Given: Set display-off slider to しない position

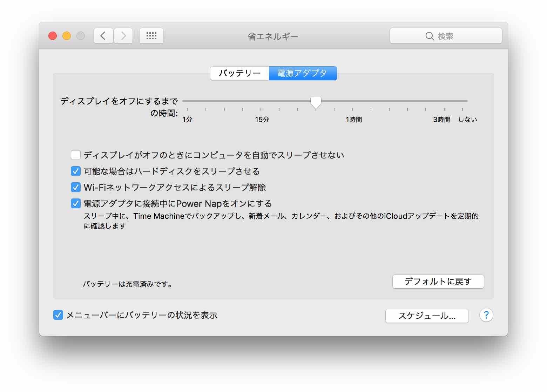Looking at the screenshot, I should pos(463,101).
